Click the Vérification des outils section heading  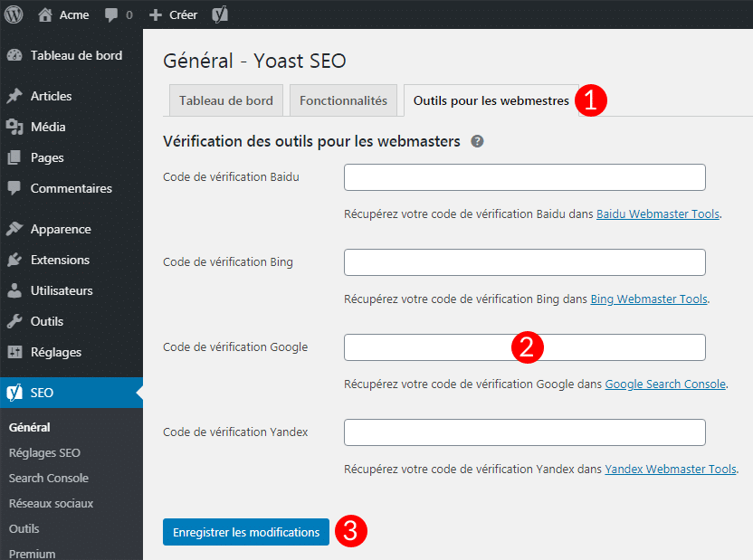[311, 141]
